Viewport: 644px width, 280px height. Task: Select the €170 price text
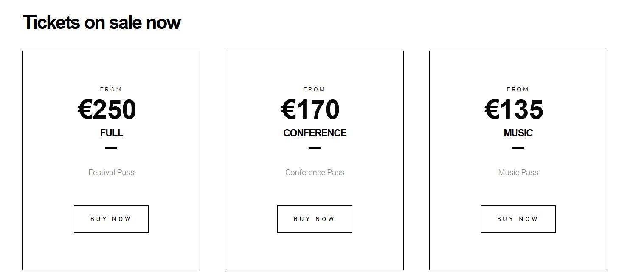pos(311,110)
